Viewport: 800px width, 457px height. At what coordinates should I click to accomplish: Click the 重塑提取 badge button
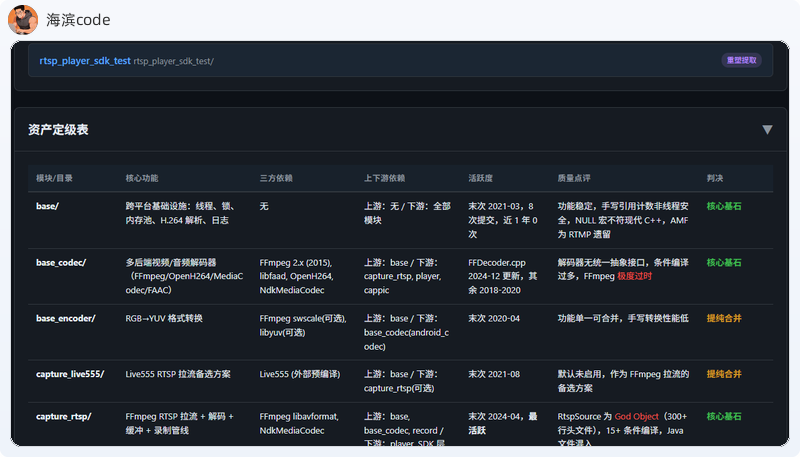741,60
